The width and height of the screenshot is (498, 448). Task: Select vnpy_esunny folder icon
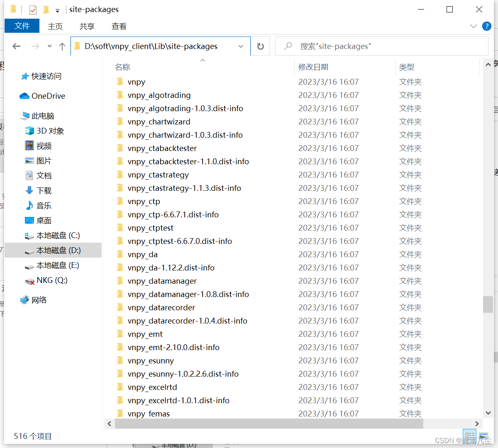pos(120,360)
